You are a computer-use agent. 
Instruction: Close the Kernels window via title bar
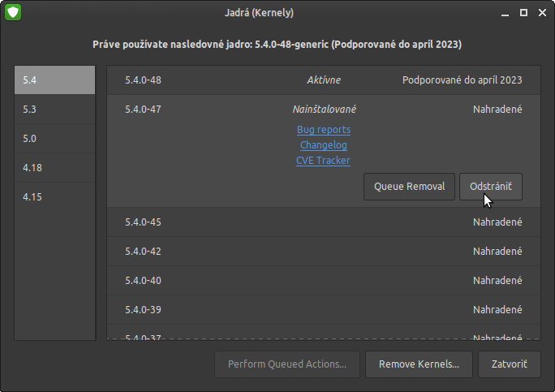(x=542, y=12)
